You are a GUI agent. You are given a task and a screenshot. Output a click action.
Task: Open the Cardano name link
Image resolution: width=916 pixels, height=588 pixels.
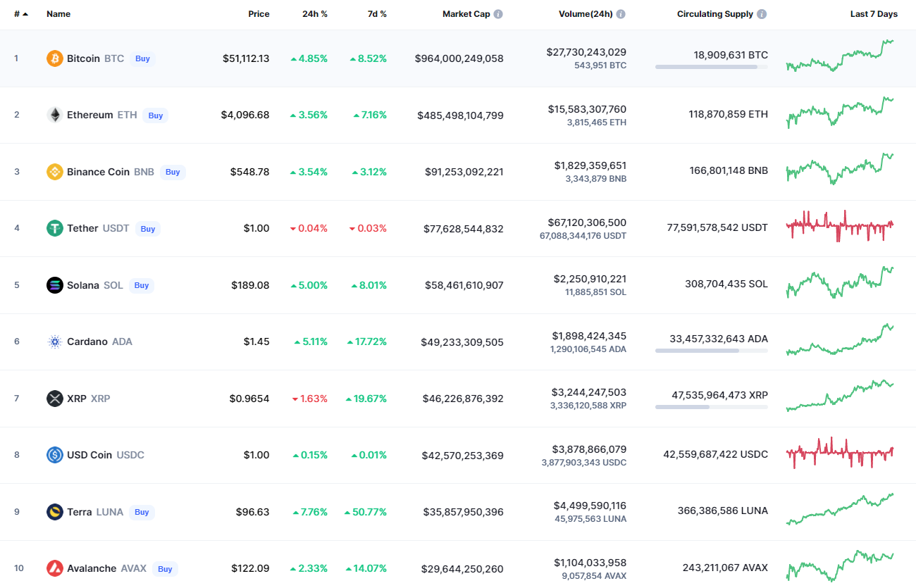87,342
